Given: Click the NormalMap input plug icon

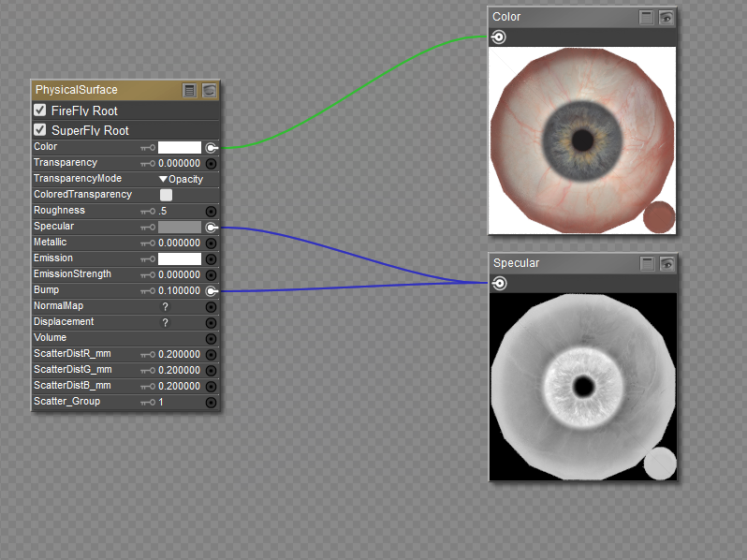Looking at the screenshot, I should pos(212,306).
